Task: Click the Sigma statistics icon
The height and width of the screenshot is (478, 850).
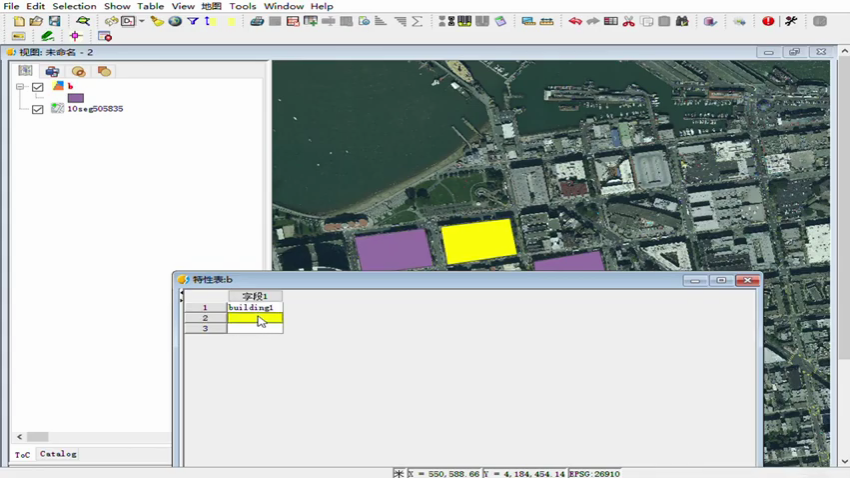Action: coord(417,21)
